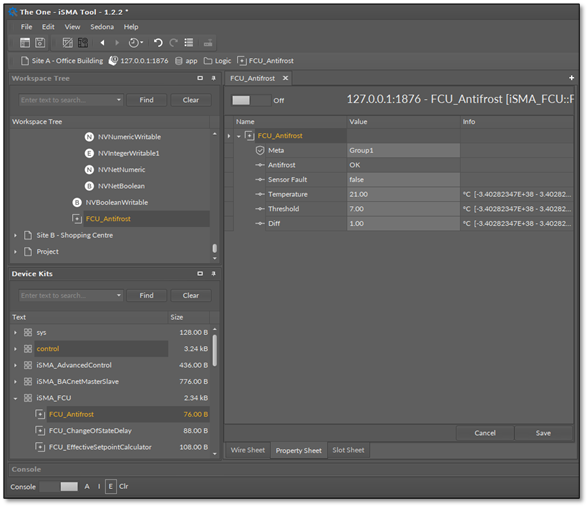
Task: Select NVIntegerWritable1 icon in tree
Action: [89, 153]
